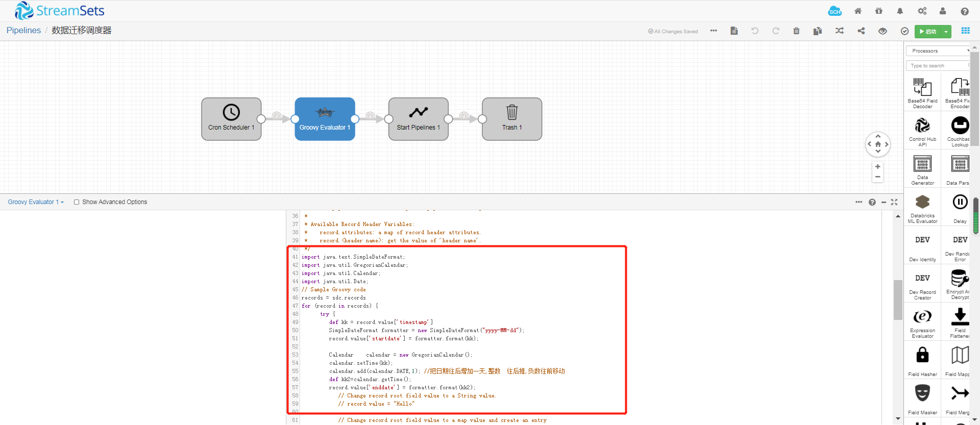980x425 pixels.
Task: Toggle the stage library grid icon
Action: click(x=965, y=31)
